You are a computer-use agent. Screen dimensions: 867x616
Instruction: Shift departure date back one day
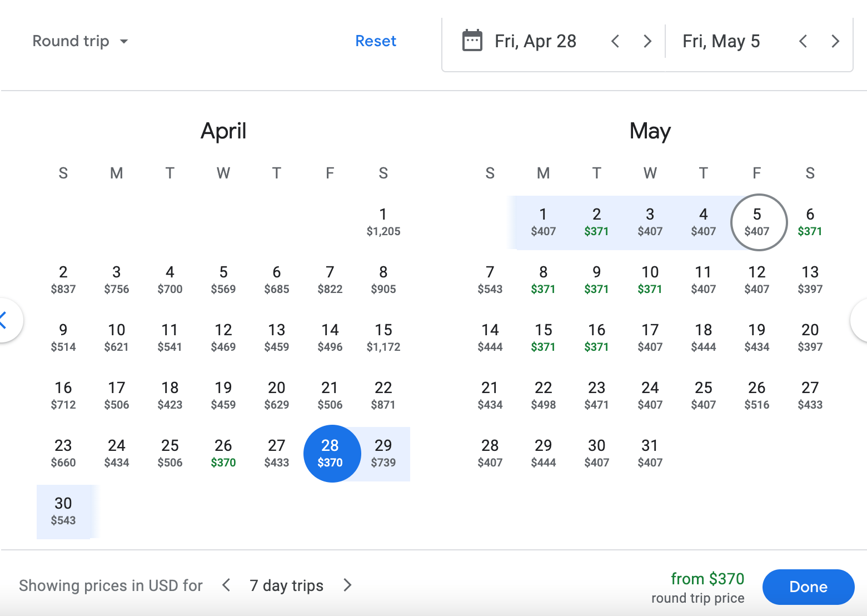[615, 41]
